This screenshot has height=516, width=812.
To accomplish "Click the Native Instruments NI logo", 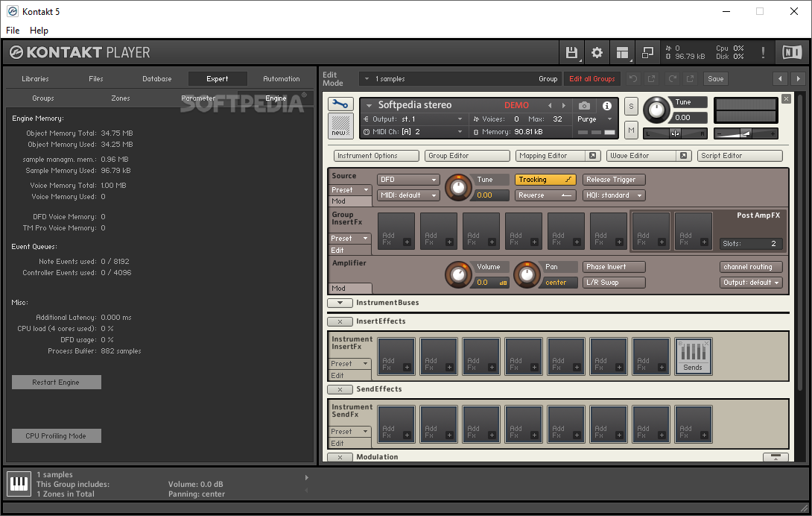I will coord(792,52).
